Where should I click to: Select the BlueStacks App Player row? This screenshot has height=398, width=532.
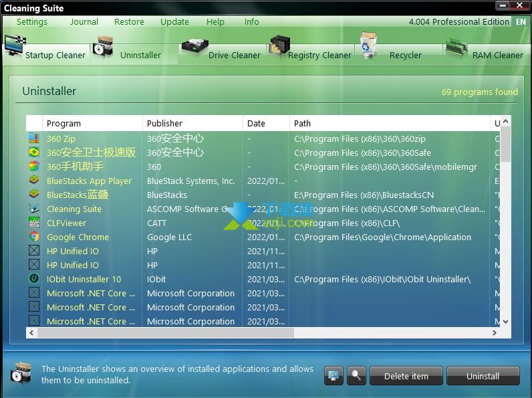[x=263, y=181]
